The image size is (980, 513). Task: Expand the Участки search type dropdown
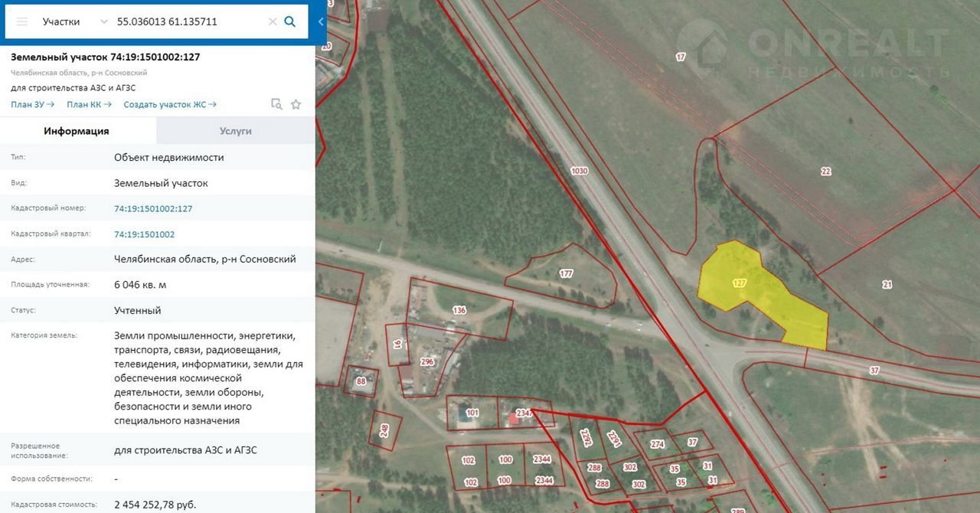click(103, 21)
